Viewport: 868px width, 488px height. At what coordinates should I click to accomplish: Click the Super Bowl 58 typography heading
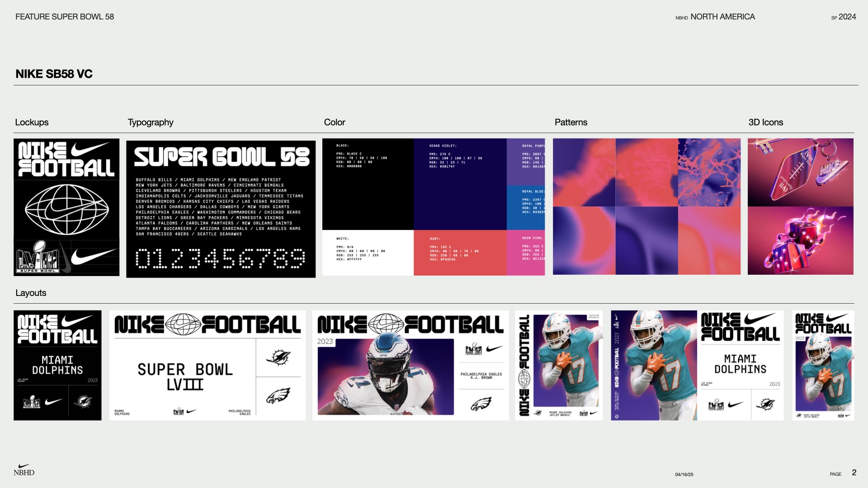pyautogui.click(x=222, y=157)
